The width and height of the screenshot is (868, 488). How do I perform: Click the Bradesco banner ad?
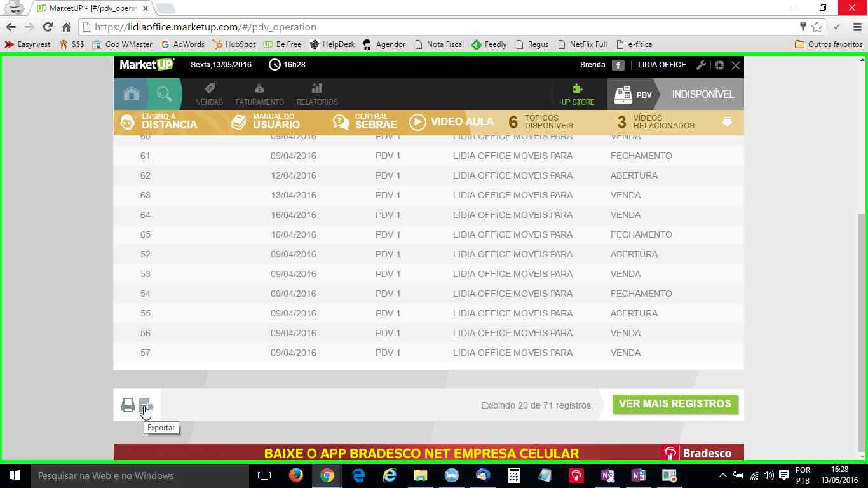pyautogui.click(x=428, y=452)
